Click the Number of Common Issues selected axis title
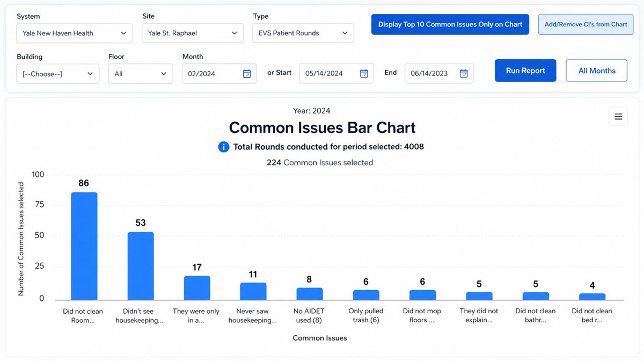Image resolution: width=644 pixels, height=362 pixels. point(21,239)
